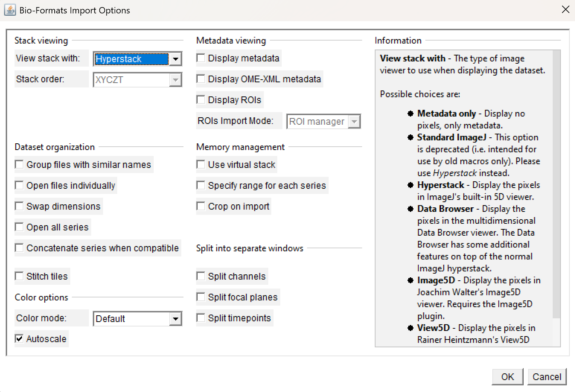575x392 pixels.
Task: Click the Java application icon in the title bar
Action: click(x=10, y=10)
